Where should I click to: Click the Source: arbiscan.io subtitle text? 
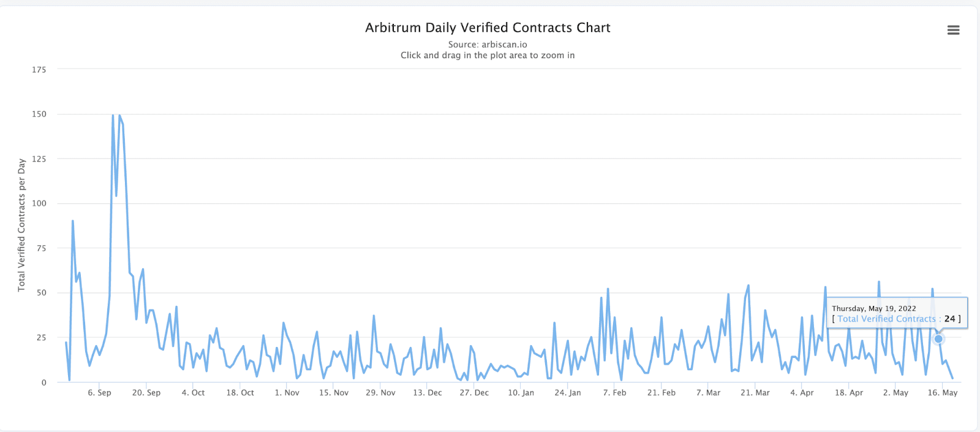(487, 44)
